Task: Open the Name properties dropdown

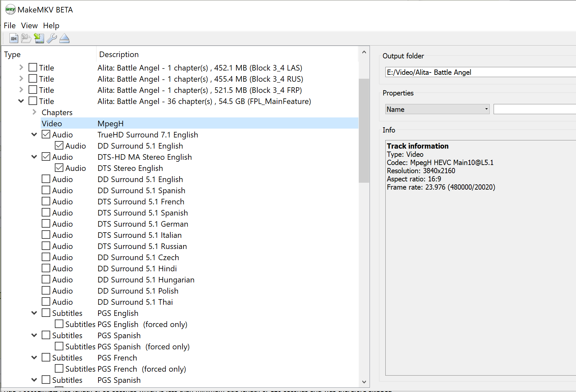Action: pyautogui.click(x=437, y=109)
